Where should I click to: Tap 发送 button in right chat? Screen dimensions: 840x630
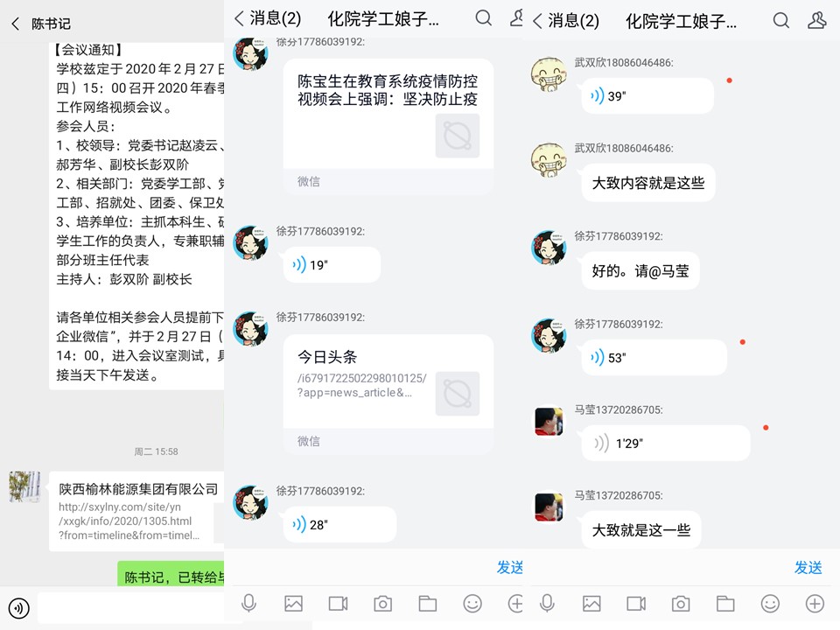point(808,567)
